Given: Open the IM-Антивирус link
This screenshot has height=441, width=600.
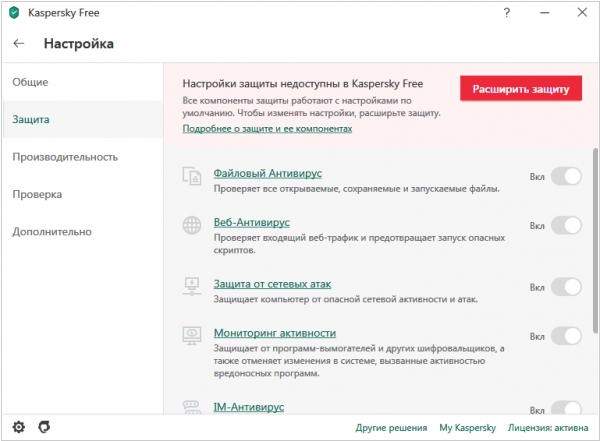Looking at the screenshot, I should pos(249,407).
